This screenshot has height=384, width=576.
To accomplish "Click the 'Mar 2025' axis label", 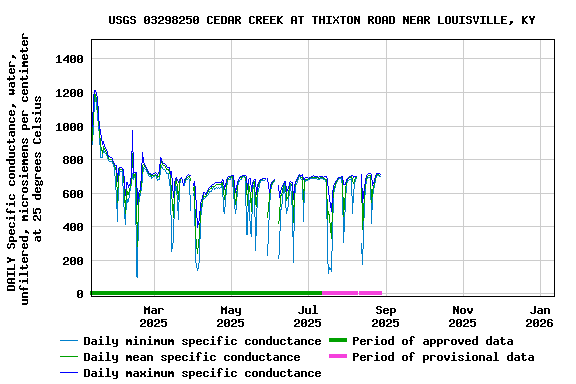I will 153,317.
